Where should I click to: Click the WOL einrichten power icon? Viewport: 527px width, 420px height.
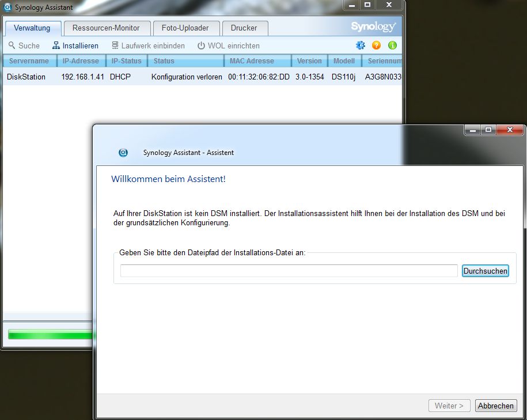[201, 46]
